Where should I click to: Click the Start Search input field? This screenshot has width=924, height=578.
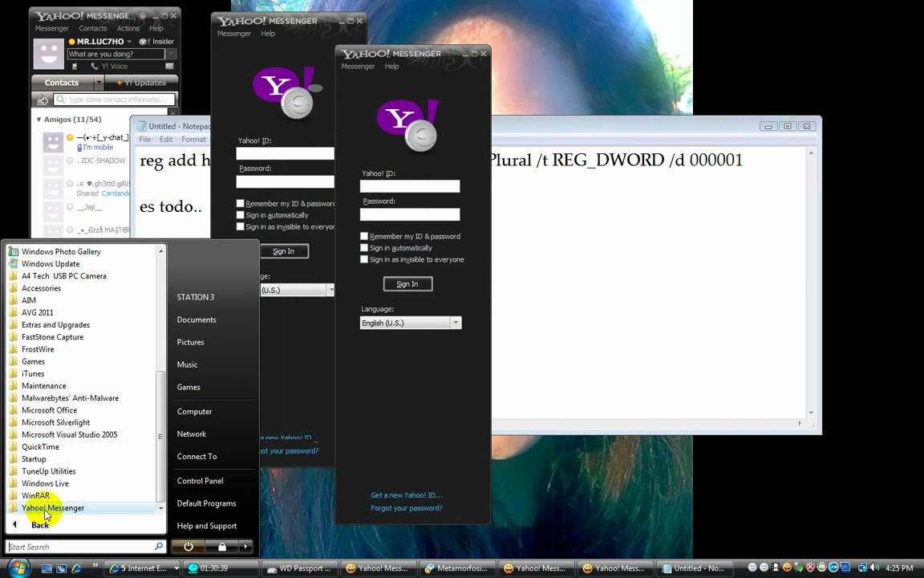click(x=86, y=547)
